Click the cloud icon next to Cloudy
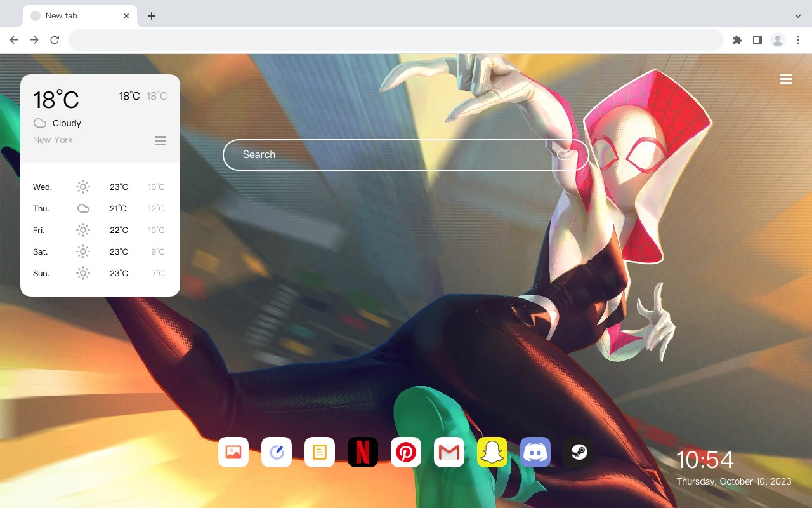 40,123
